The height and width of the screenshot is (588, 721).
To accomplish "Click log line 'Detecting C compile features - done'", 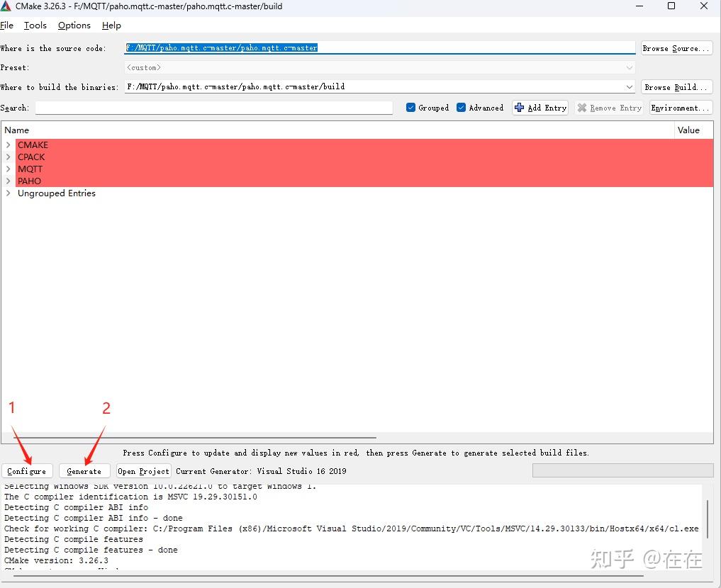I will 91,550.
